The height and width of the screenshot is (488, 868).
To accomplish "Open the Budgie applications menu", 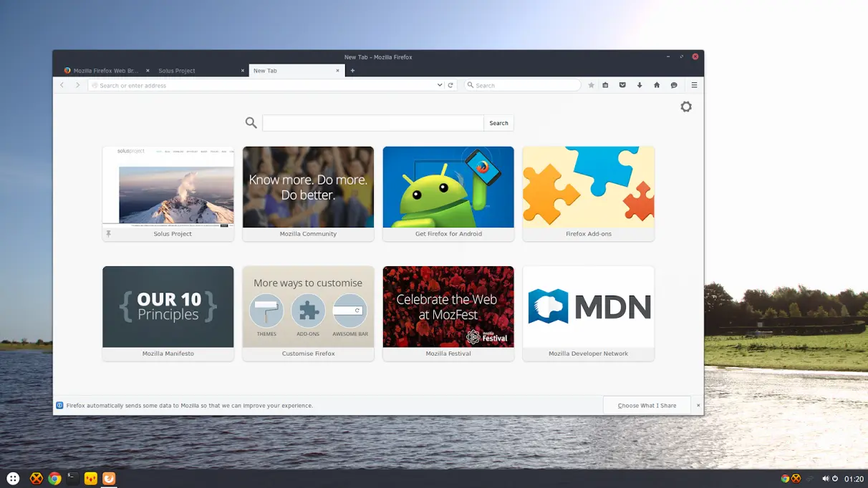I will 13,479.
